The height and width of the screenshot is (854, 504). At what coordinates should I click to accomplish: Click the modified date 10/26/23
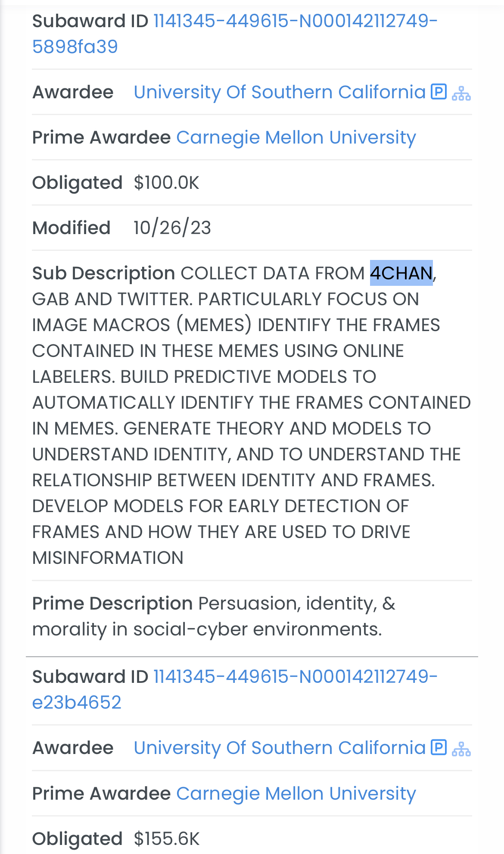click(172, 228)
